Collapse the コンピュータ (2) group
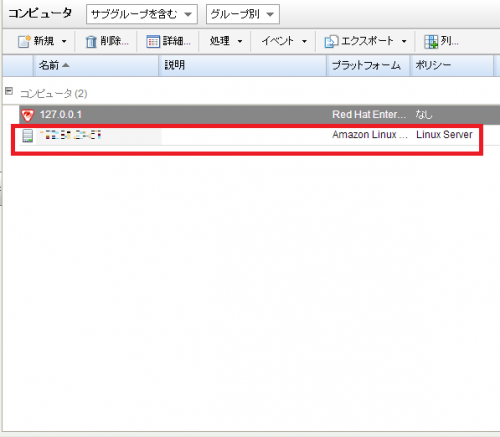 (9, 91)
